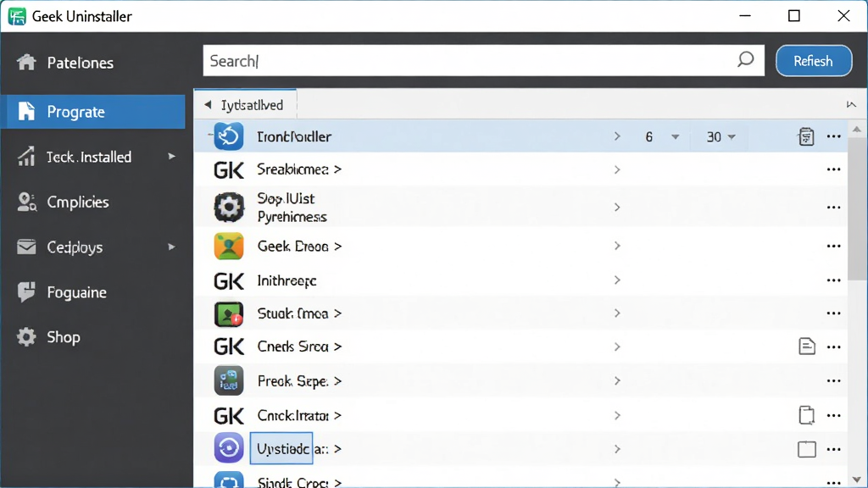868x488 pixels.
Task: Click the Preok Sepe app icon
Action: point(229,380)
